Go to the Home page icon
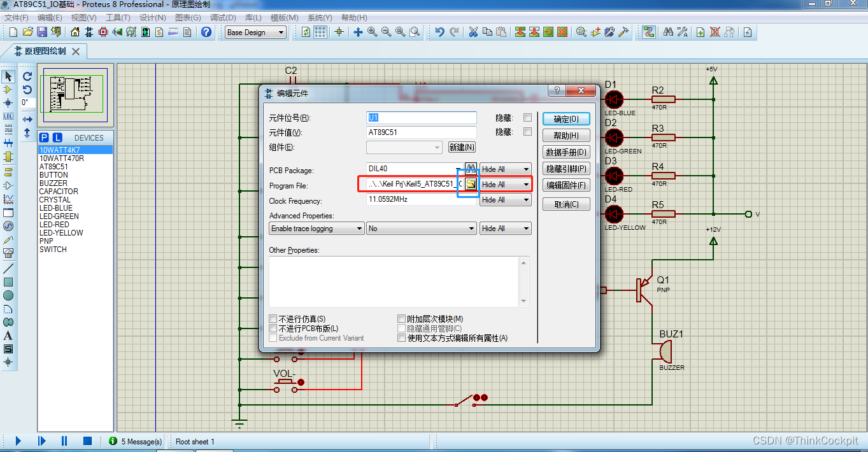The image size is (868, 452). click(75, 32)
